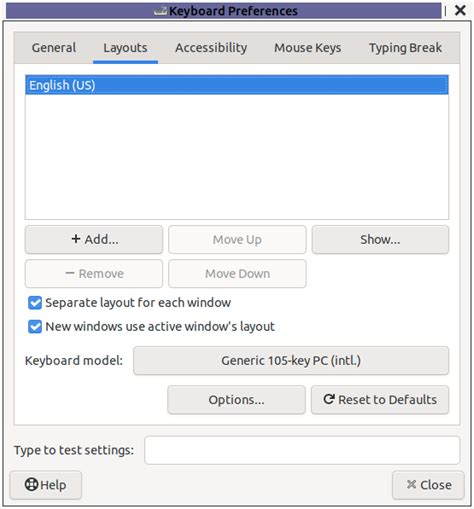Image resolution: width=474 pixels, height=509 pixels.
Task: Open the Keyboard model selector
Action: click(291, 360)
